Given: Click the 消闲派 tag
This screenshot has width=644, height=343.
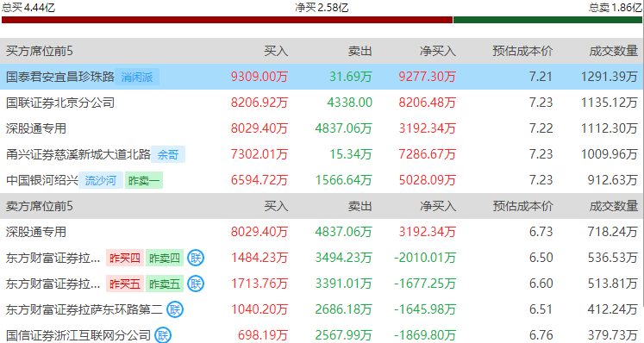Looking at the screenshot, I should (x=137, y=77).
